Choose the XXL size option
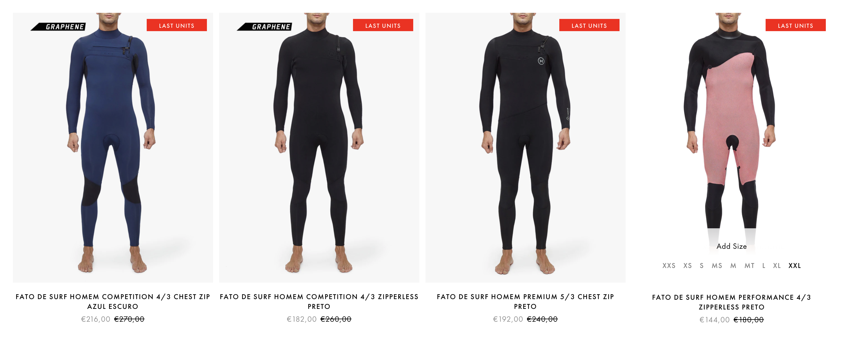The height and width of the screenshot is (340, 868). point(795,266)
